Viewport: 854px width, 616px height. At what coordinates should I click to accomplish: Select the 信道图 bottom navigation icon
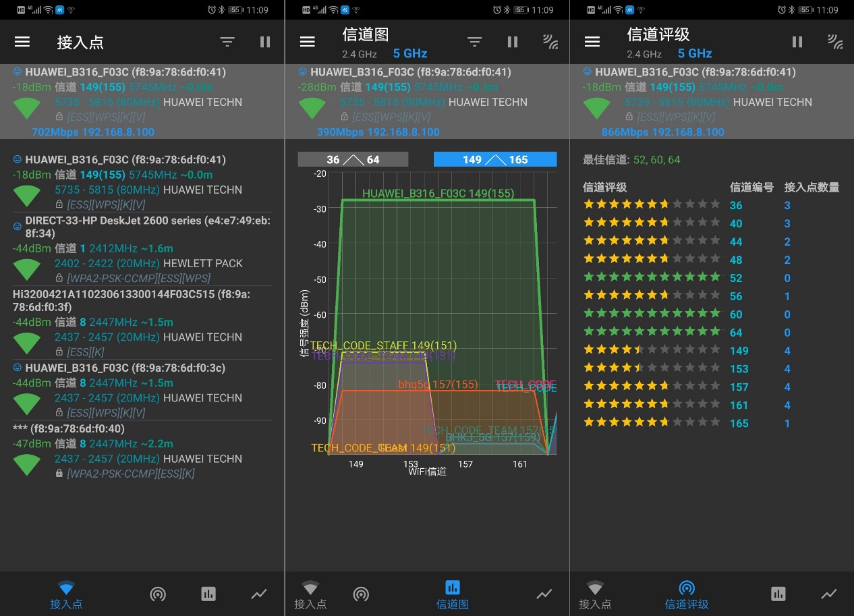pos(452,594)
